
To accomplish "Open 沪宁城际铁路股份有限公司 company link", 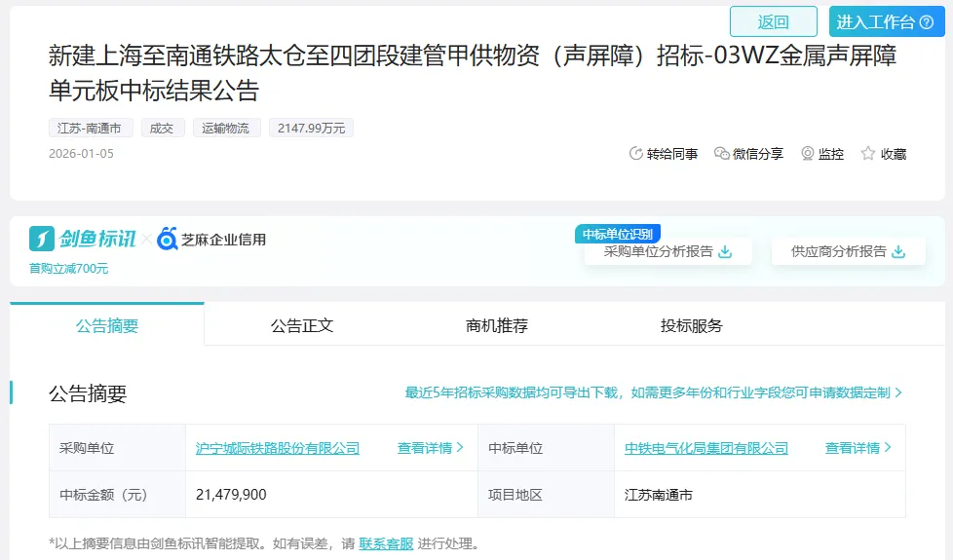I will tap(278, 448).
